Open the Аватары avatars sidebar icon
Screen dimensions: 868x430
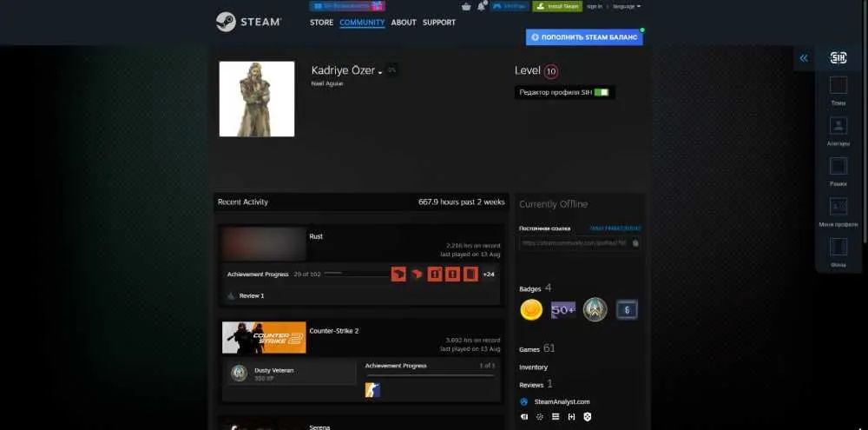coord(838,125)
